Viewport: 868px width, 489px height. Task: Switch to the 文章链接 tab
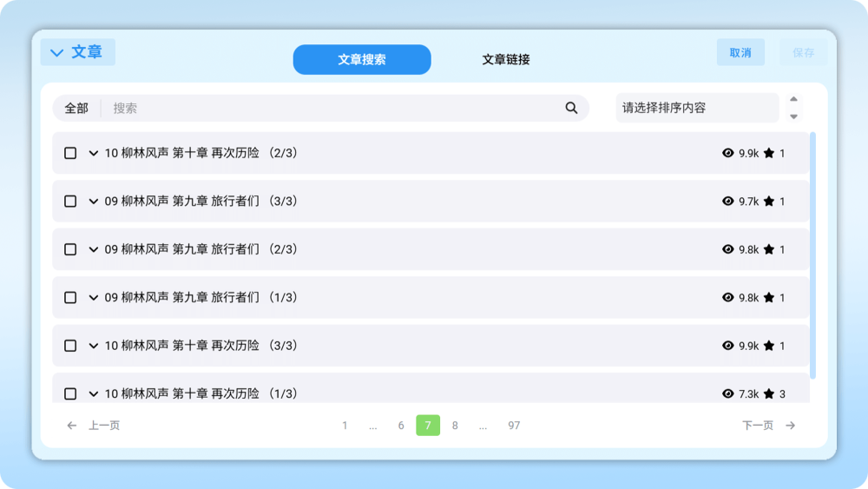(x=506, y=59)
